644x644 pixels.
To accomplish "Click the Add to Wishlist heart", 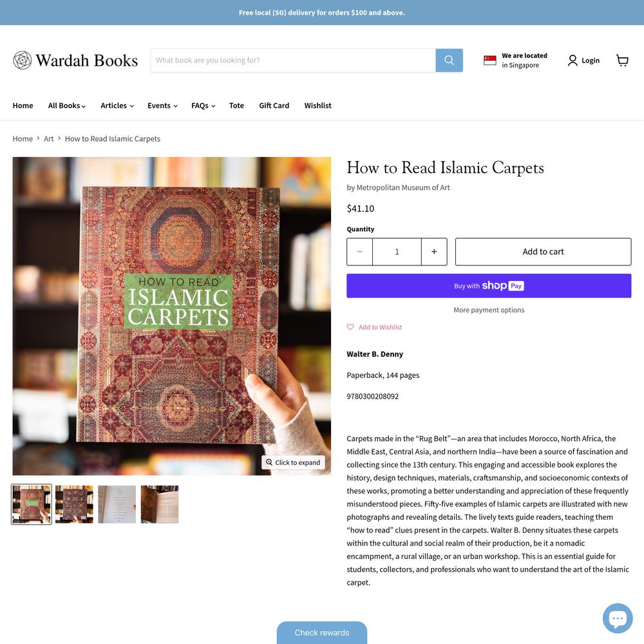I will pyautogui.click(x=350, y=327).
